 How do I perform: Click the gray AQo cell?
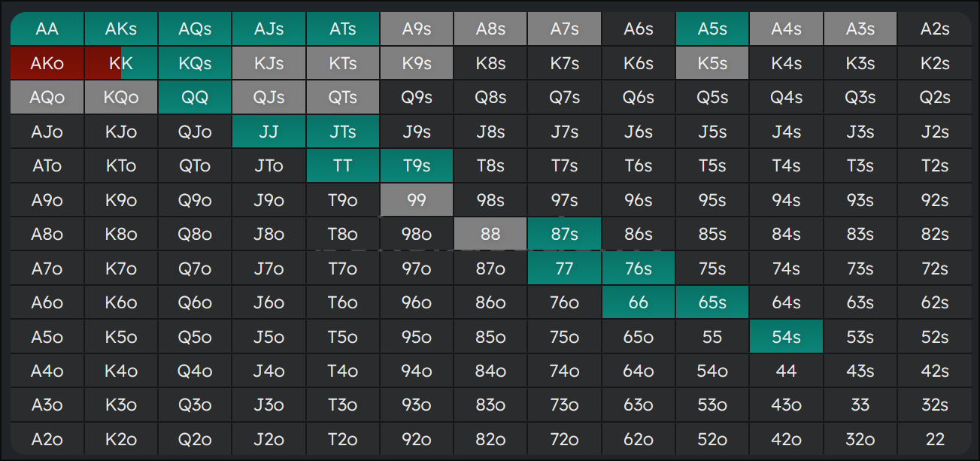(x=47, y=98)
